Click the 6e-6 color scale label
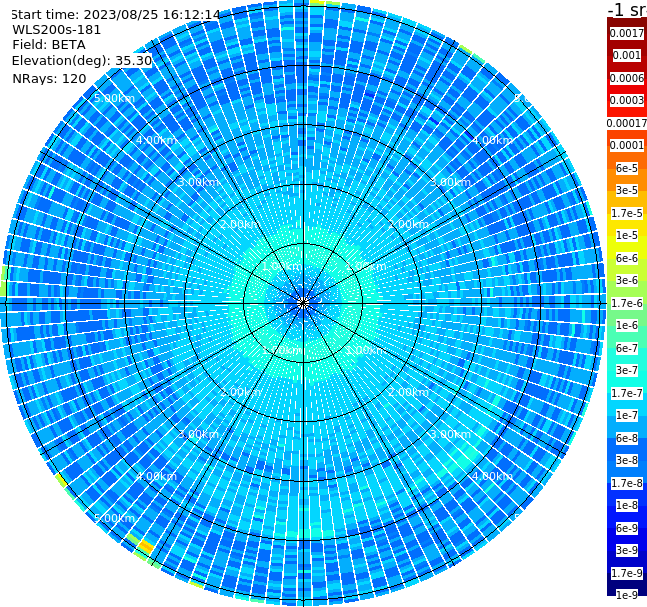The image size is (647, 607). [x=626, y=258]
